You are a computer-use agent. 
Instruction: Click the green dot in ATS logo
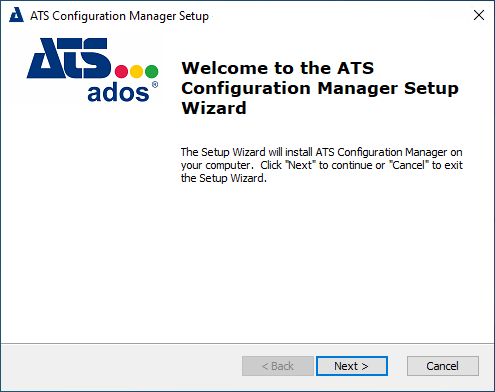(152, 71)
